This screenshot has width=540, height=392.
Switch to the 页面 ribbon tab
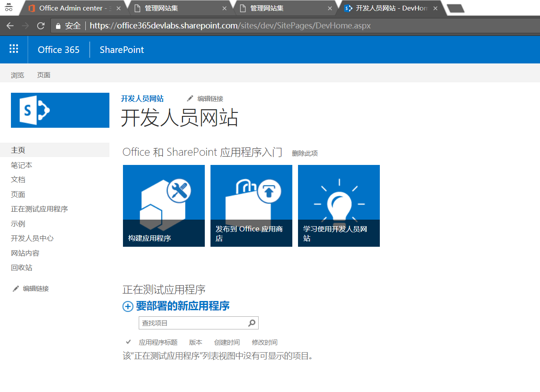coord(43,75)
